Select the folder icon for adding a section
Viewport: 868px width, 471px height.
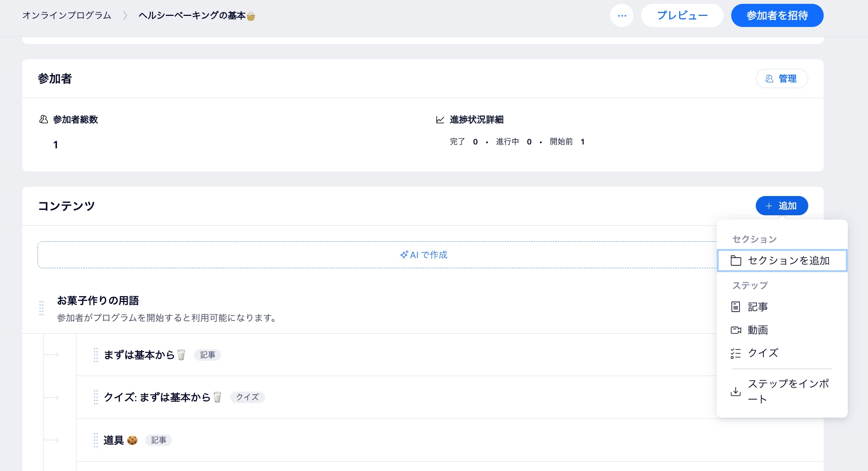[736, 261]
